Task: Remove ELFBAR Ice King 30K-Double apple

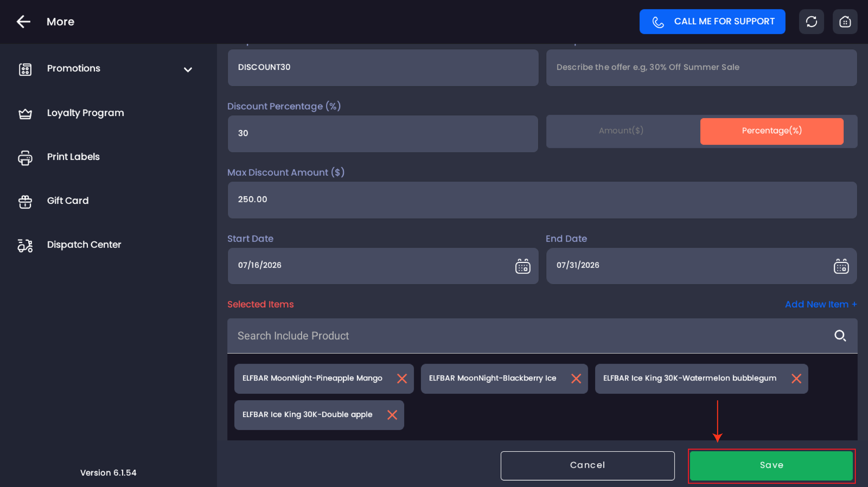Action: [x=392, y=414]
